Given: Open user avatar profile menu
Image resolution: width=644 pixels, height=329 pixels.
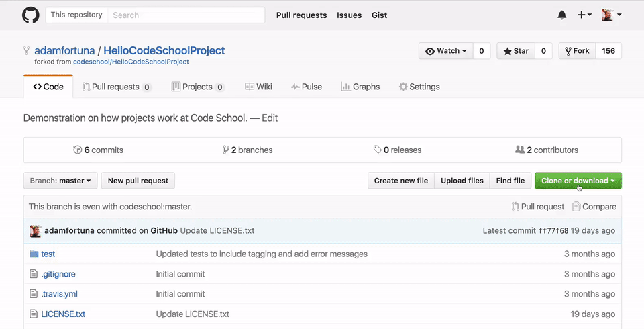Looking at the screenshot, I should (611, 15).
